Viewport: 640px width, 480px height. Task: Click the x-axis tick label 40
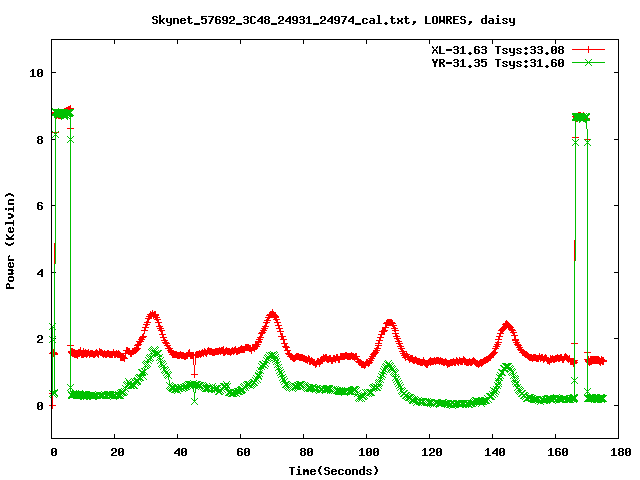click(180, 452)
